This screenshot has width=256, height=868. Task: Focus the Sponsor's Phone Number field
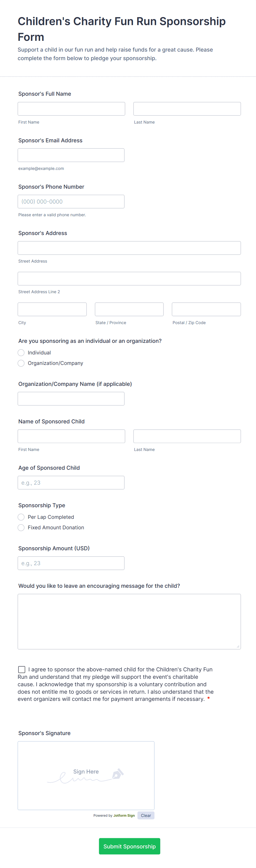pos(71,202)
